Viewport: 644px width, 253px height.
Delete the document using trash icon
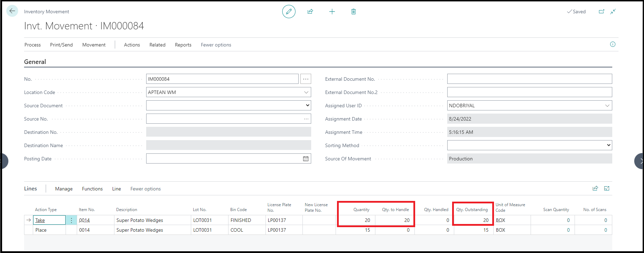[x=353, y=12]
